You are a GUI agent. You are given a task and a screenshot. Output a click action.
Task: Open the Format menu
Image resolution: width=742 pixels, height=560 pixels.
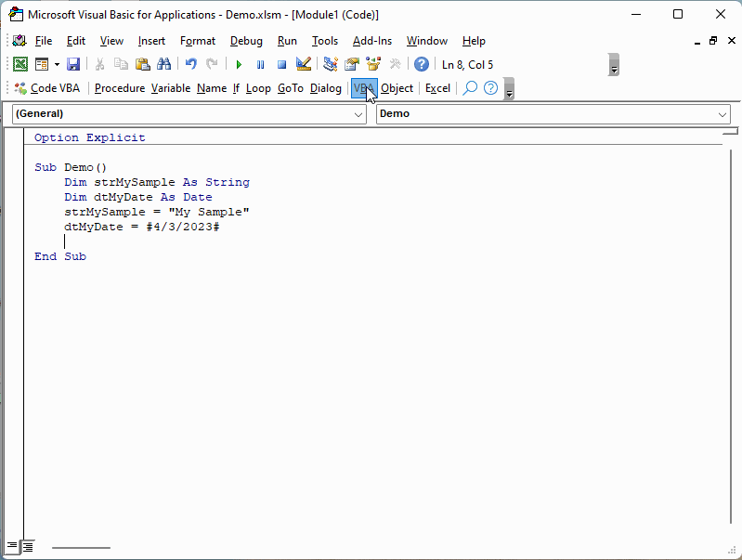(x=198, y=41)
